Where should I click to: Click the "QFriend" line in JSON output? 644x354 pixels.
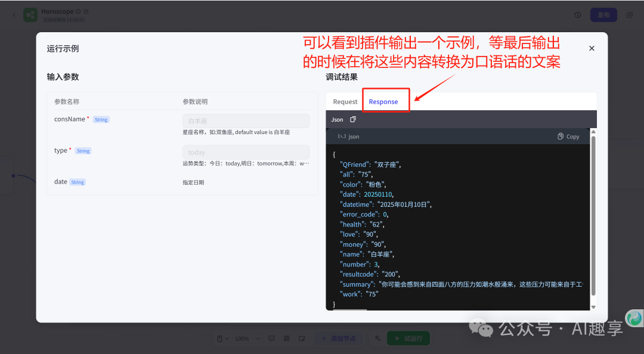click(370, 164)
